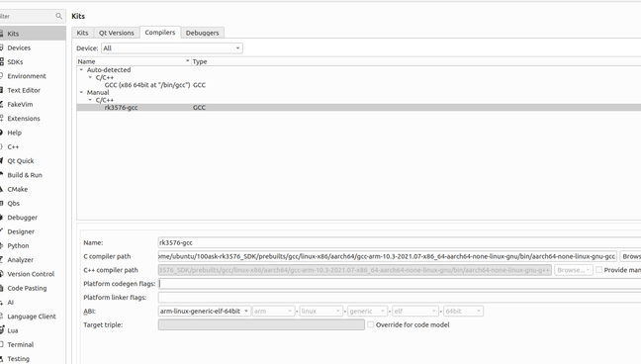Screen dimensions: 641x364
Task: Open the ABI arm-linux-generic-elf-64bit dropdown
Action: click(x=204, y=312)
